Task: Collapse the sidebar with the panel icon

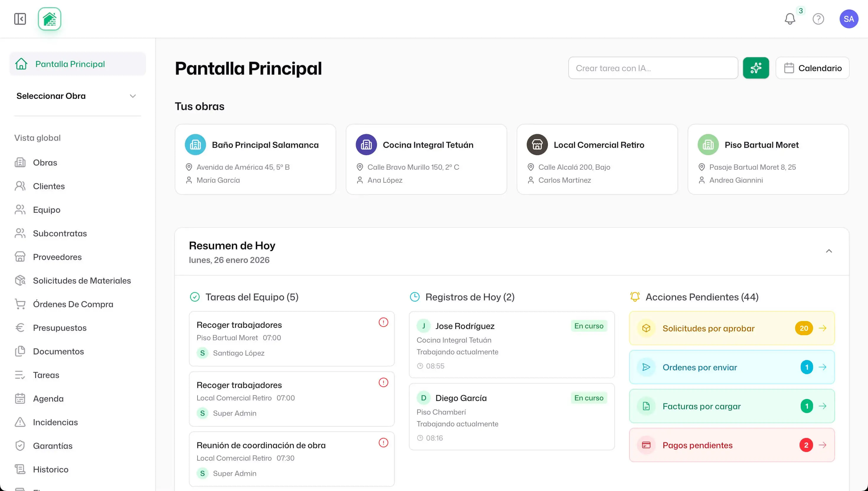Action: (20, 19)
